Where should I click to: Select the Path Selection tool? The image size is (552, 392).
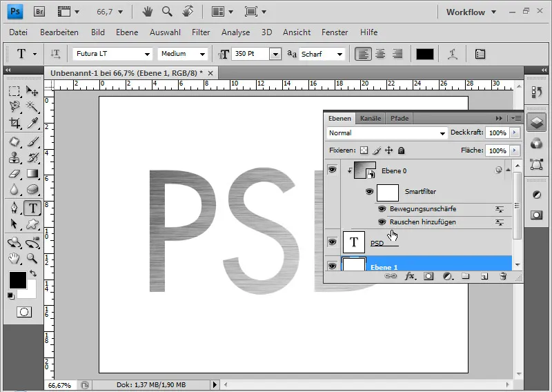point(14,224)
